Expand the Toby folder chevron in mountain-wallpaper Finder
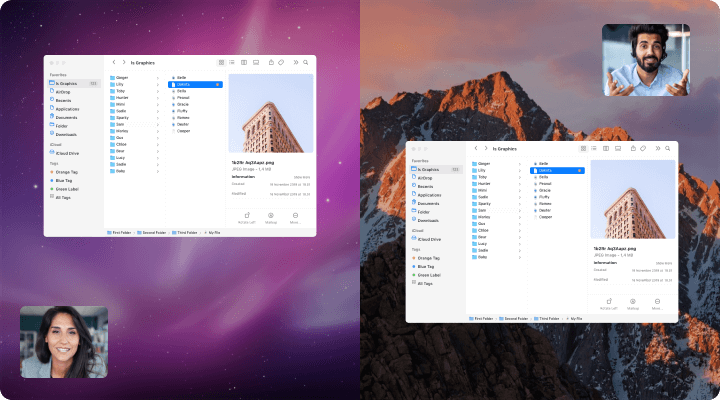 click(x=519, y=177)
